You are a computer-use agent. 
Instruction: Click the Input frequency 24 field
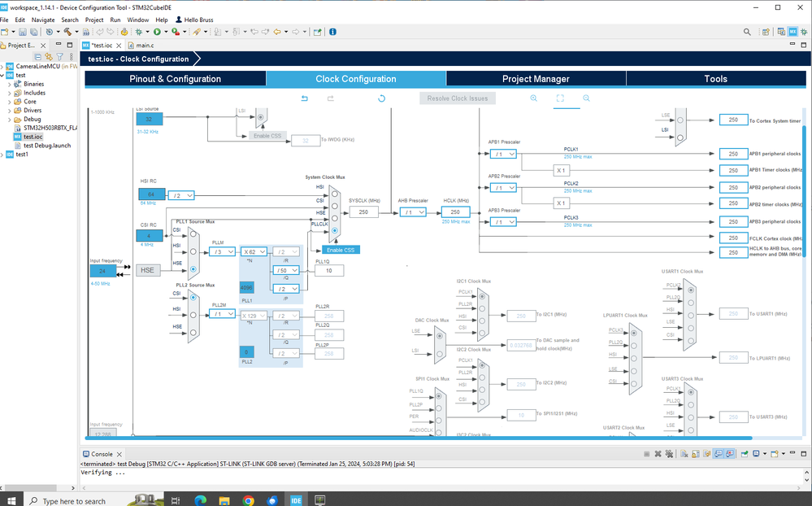pos(103,270)
